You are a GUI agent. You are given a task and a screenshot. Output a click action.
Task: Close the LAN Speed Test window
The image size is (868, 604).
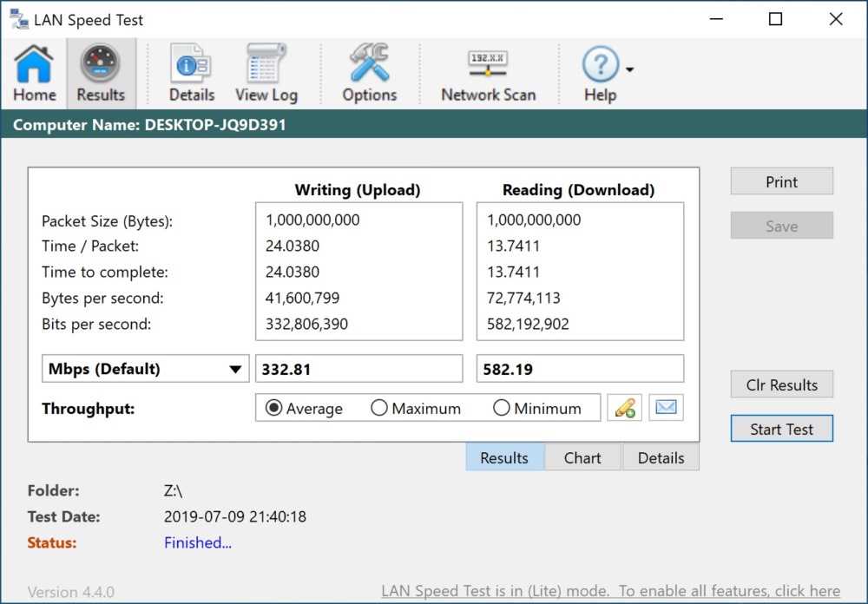836,19
